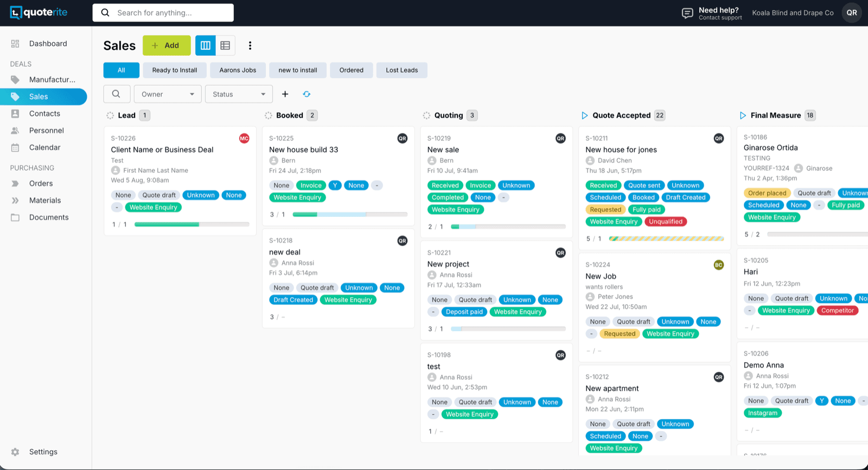Click the quoterite logo
Screen dimensions: 868x470
pyautogui.click(x=39, y=12)
